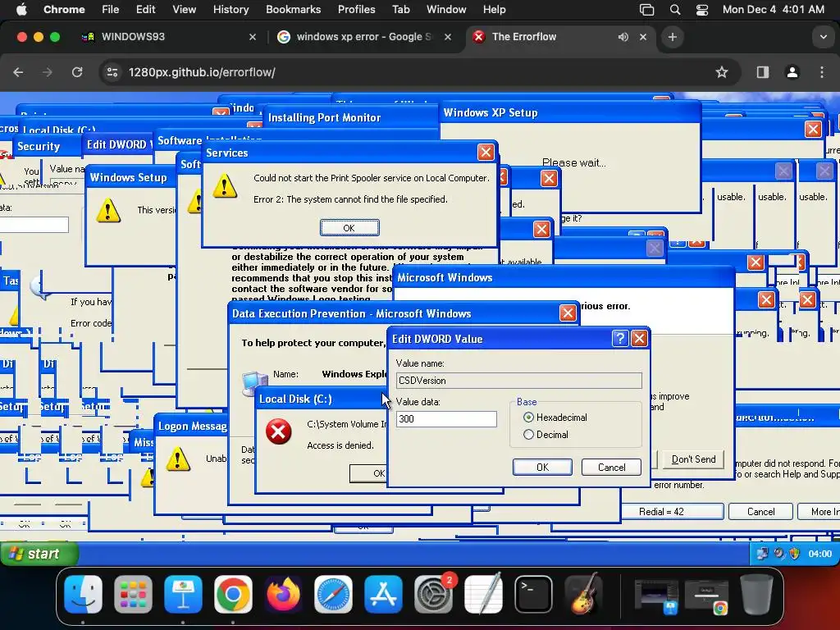Click the help question mark in Edit DWORD Value

tap(620, 338)
